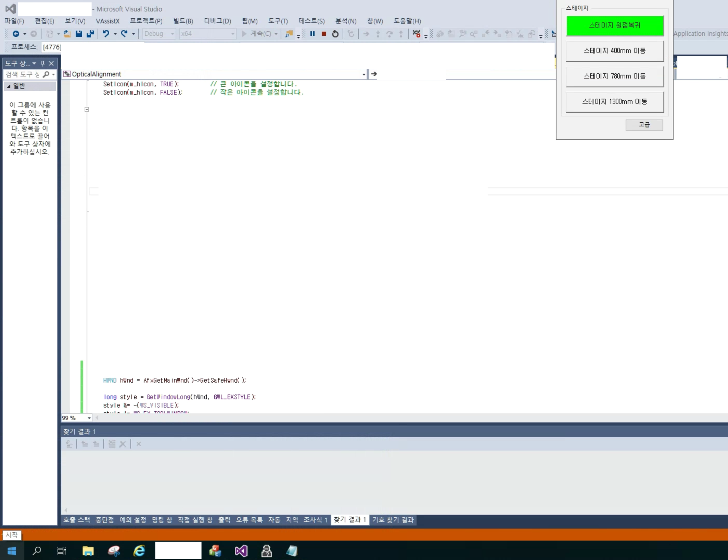Switch to the 오류 목록 tab
The width and height of the screenshot is (728, 560).
pos(249,520)
